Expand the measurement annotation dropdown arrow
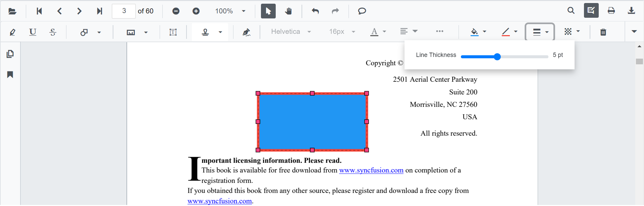The image size is (644, 206). [146, 32]
